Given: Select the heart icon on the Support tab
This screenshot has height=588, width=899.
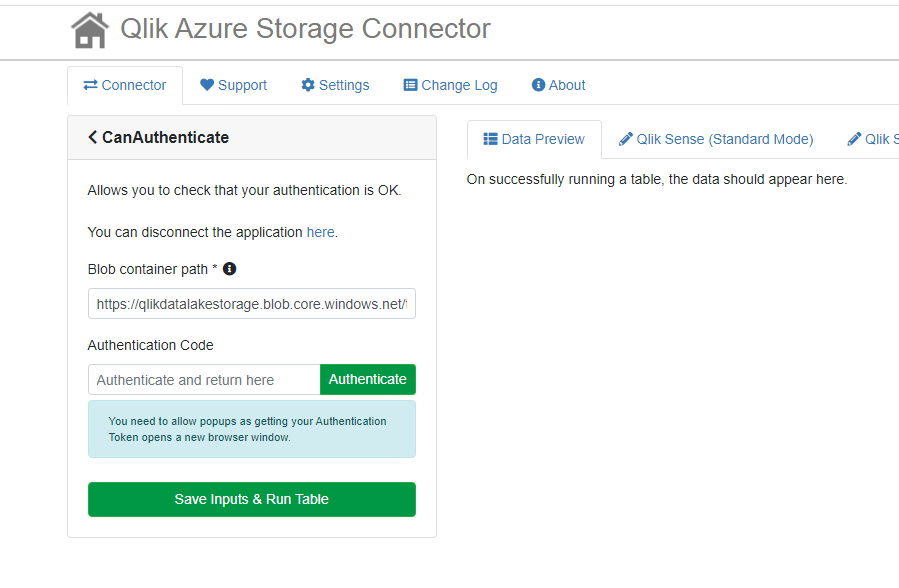Looking at the screenshot, I should click(204, 85).
